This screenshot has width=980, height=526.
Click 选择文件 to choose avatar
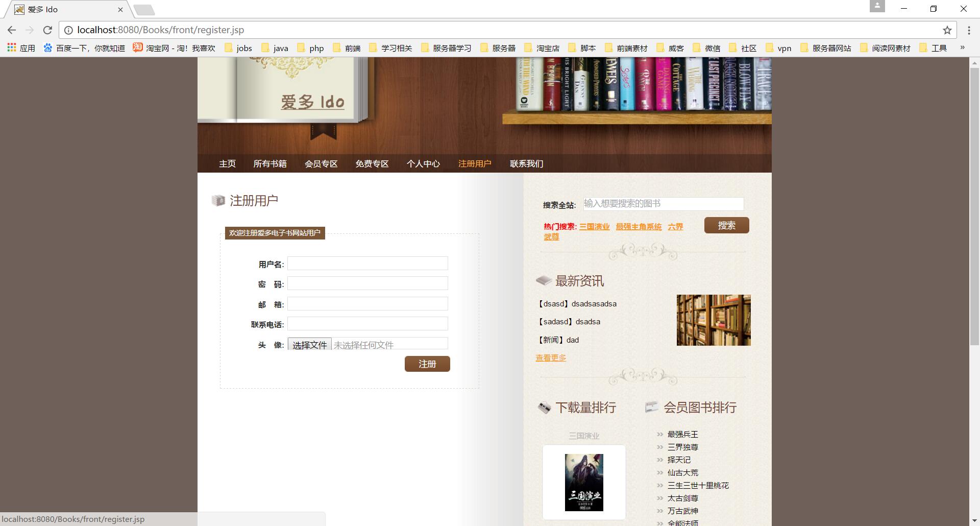tap(310, 345)
